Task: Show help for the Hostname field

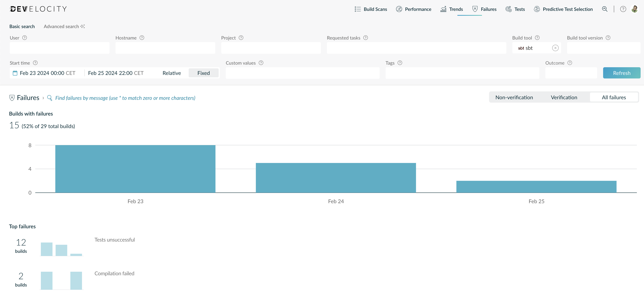Action: (142, 38)
